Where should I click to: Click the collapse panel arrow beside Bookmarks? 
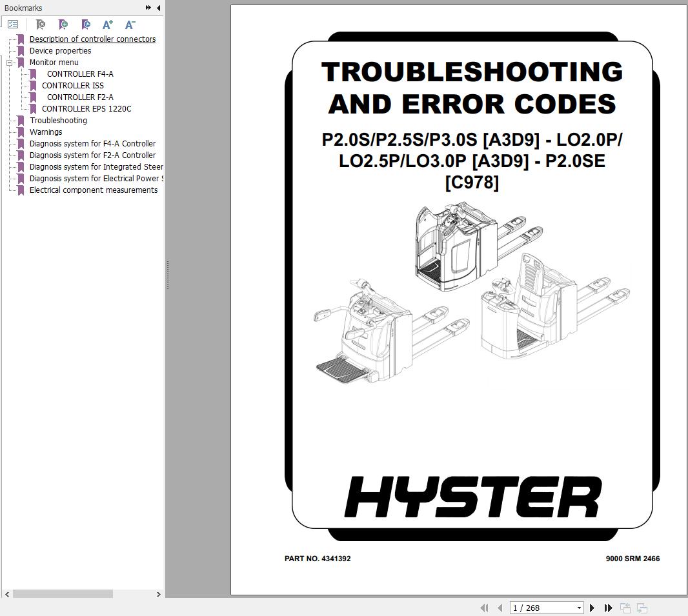158,8
